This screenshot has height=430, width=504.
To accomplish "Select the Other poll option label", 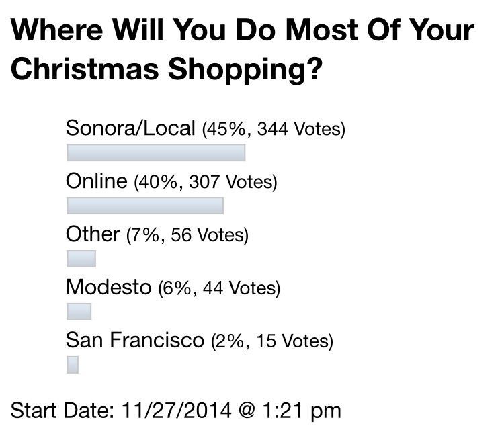I will [x=93, y=234].
